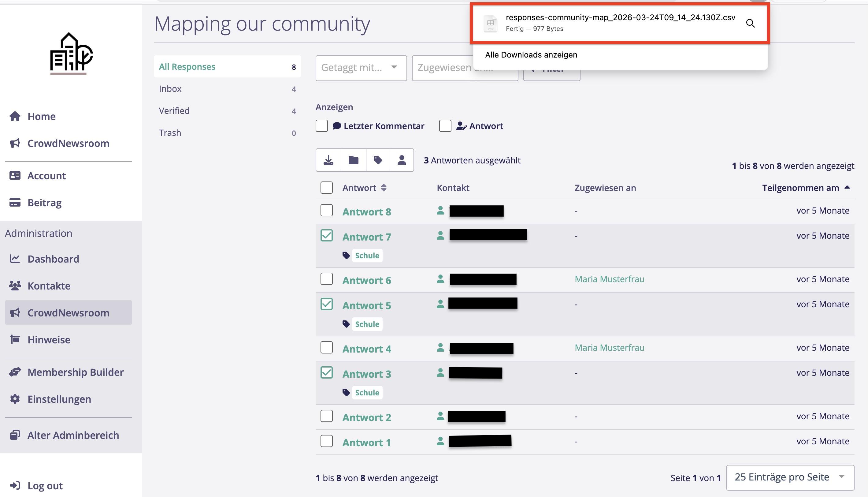Image resolution: width=868 pixels, height=497 pixels.
Task: Click Maria Musterfrau assignee on Antwort 6
Action: pyautogui.click(x=609, y=279)
